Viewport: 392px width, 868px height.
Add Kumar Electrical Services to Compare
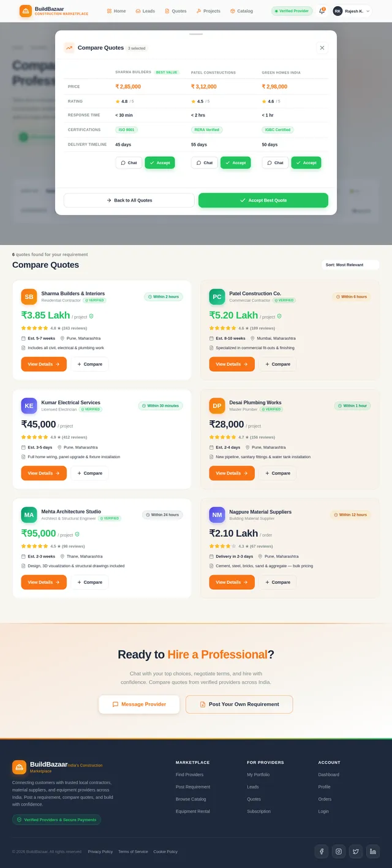89,473
